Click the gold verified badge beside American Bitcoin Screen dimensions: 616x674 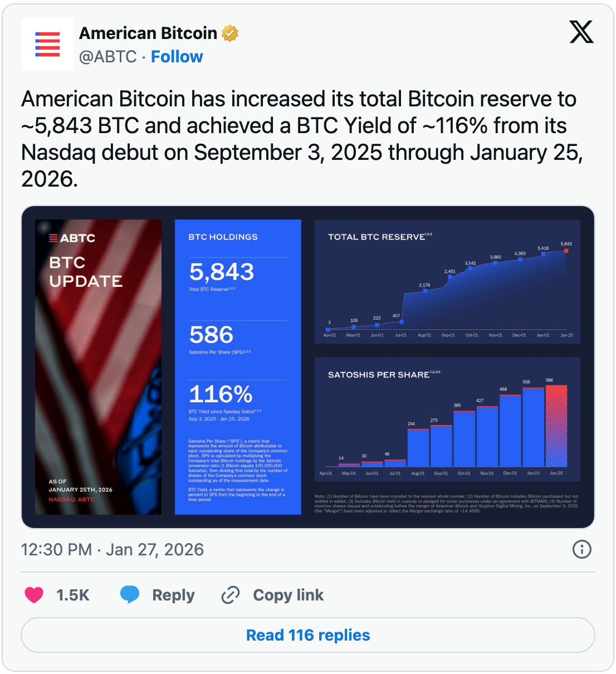(x=229, y=33)
